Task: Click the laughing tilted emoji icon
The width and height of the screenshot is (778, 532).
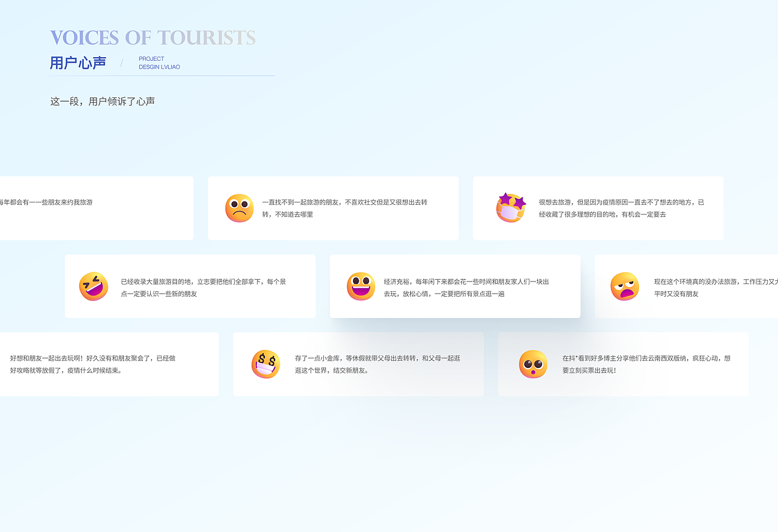Action: tap(94, 286)
